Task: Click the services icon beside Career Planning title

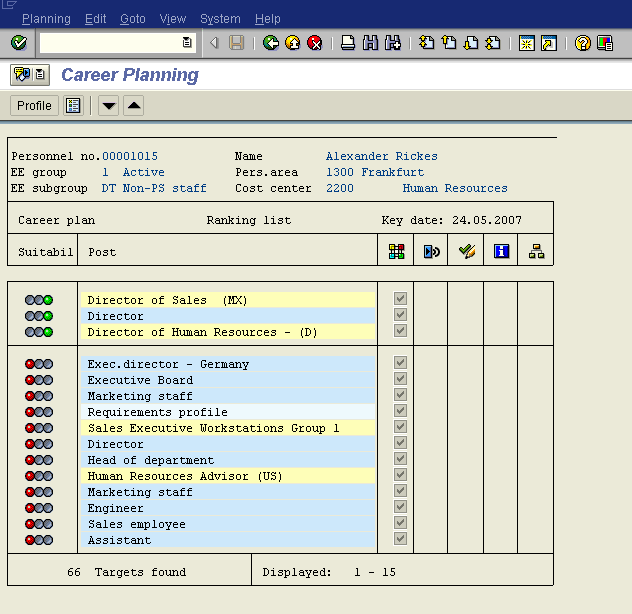Action: pos(22,75)
